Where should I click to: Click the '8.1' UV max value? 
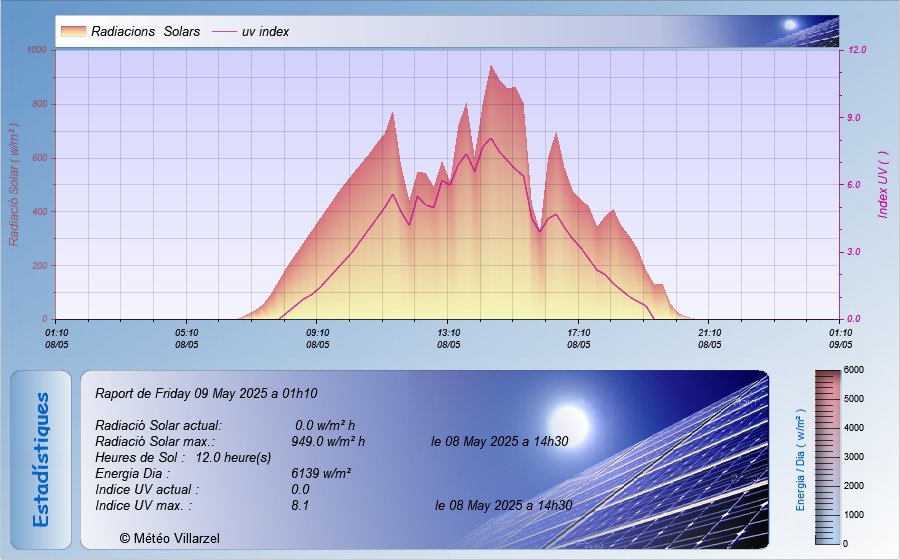coord(300,506)
